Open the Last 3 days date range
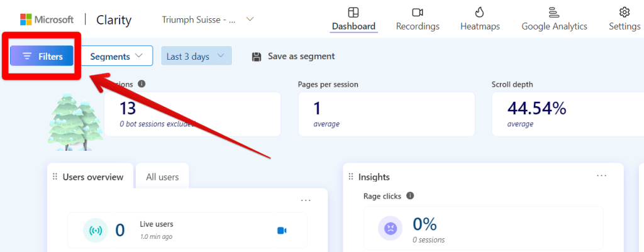Viewport: 644px width, 252px height. pos(196,56)
